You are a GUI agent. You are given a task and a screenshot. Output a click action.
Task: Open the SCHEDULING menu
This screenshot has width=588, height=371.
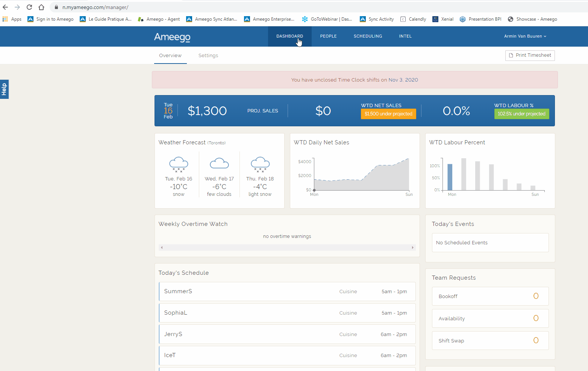[368, 36]
